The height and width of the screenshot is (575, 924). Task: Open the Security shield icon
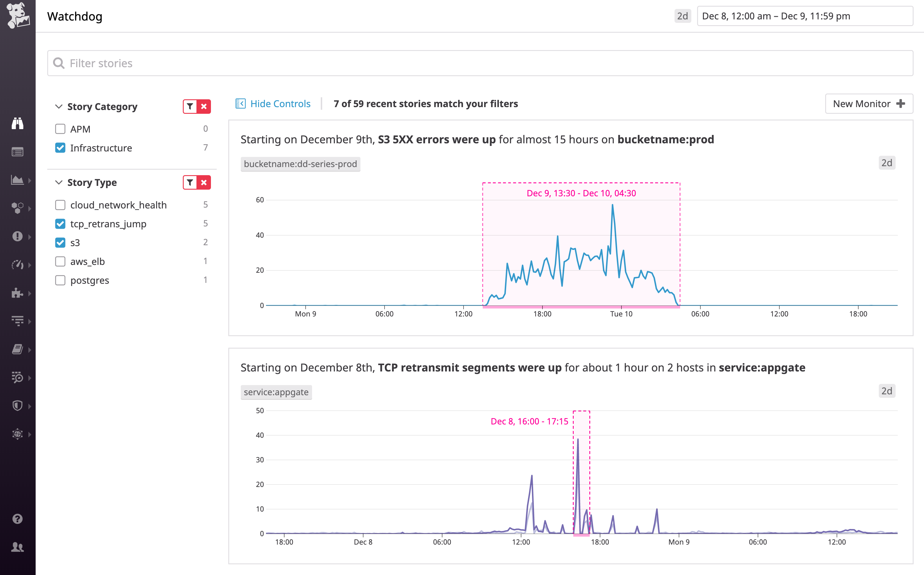coord(18,405)
